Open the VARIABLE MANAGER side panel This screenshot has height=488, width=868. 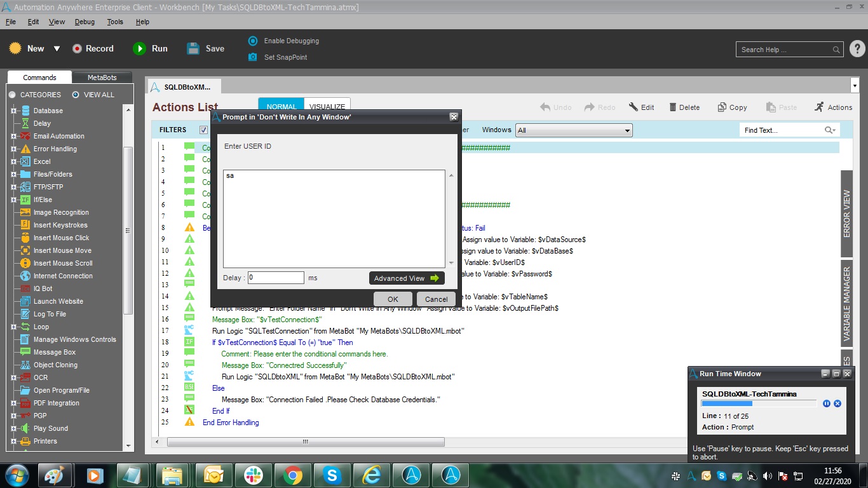point(846,303)
